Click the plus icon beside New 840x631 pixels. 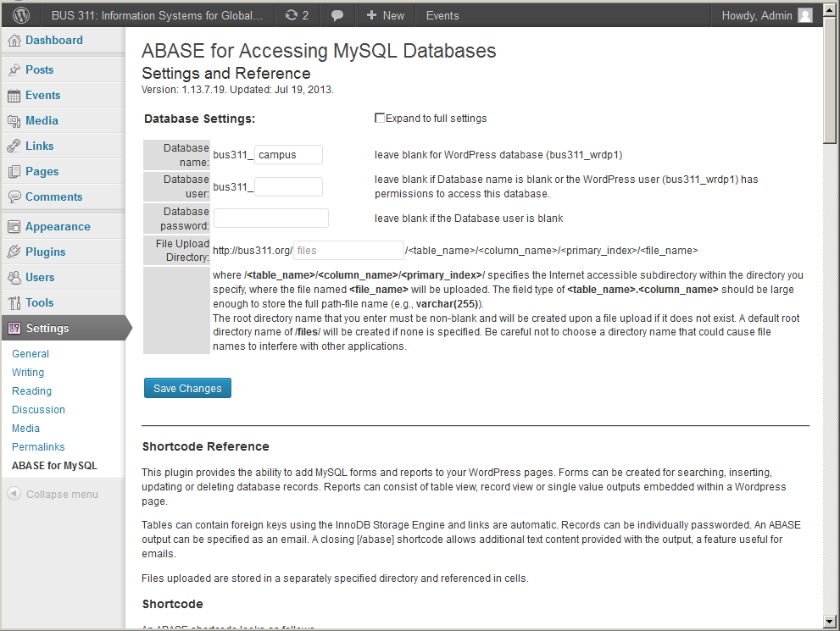click(371, 15)
